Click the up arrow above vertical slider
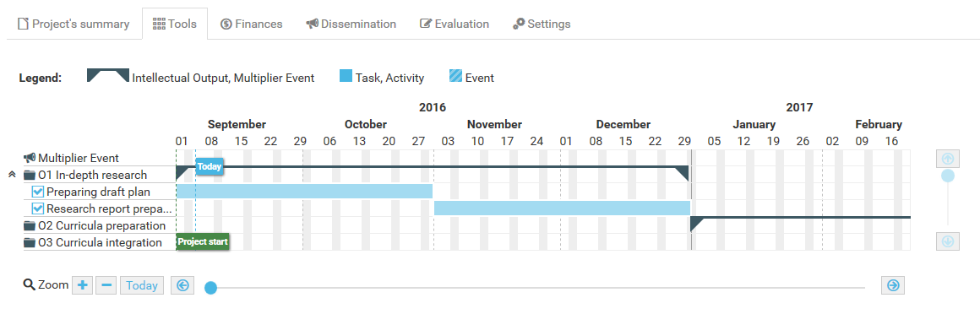This screenshot has width=980, height=314. click(948, 159)
